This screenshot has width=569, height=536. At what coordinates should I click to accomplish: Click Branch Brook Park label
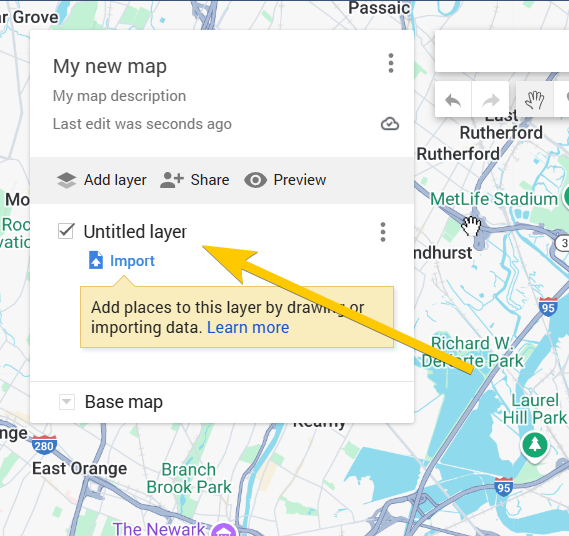tap(189, 478)
